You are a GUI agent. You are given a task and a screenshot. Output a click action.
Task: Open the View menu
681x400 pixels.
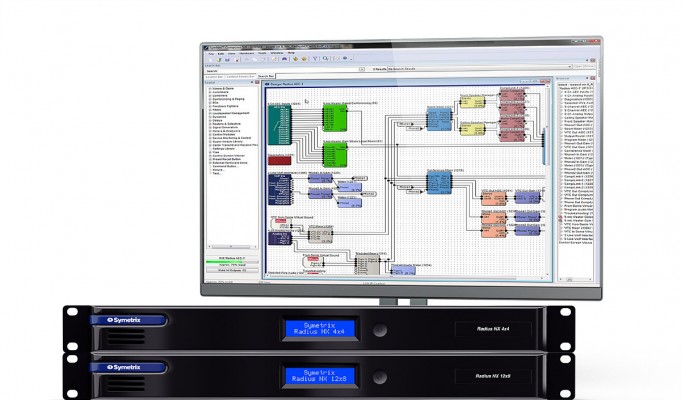click(231, 53)
